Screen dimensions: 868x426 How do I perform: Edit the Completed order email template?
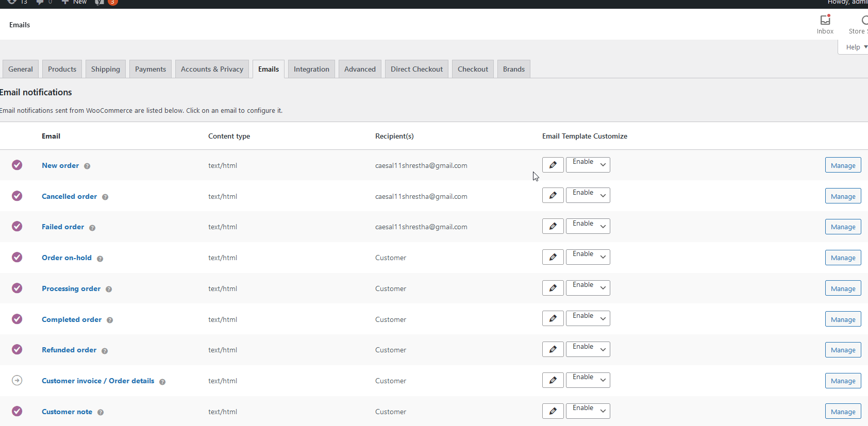pyautogui.click(x=553, y=318)
